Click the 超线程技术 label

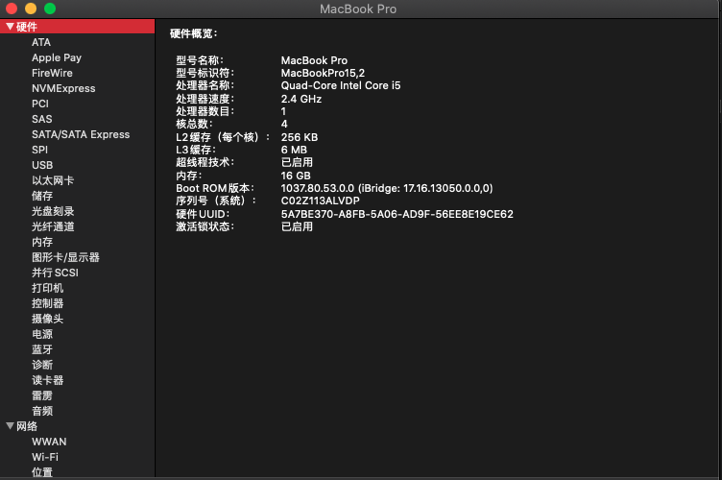[205, 162]
